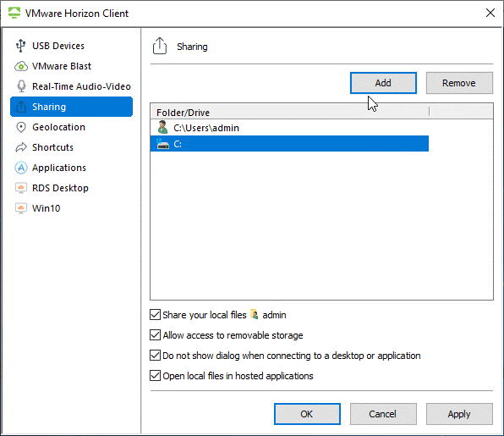Click the RDS Desktop monitor icon
The height and width of the screenshot is (436, 504).
[x=21, y=188]
